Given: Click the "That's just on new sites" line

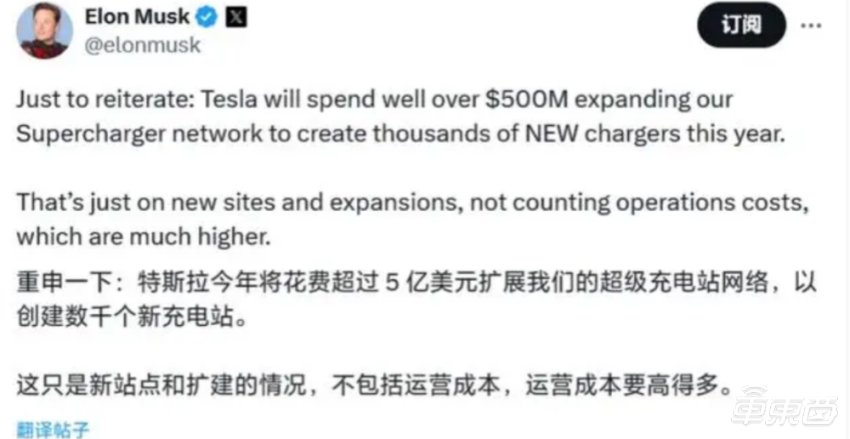Looking at the screenshot, I should [x=409, y=203].
